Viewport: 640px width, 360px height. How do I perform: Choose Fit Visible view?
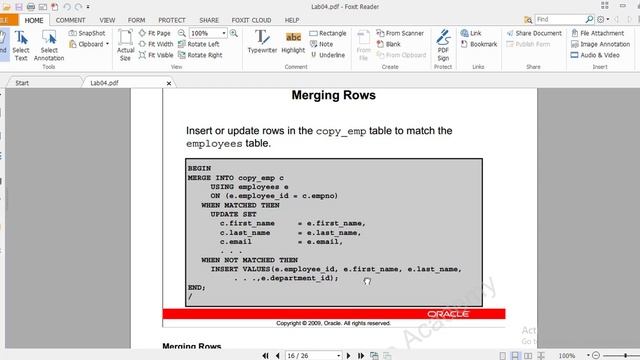(x=156, y=55)
